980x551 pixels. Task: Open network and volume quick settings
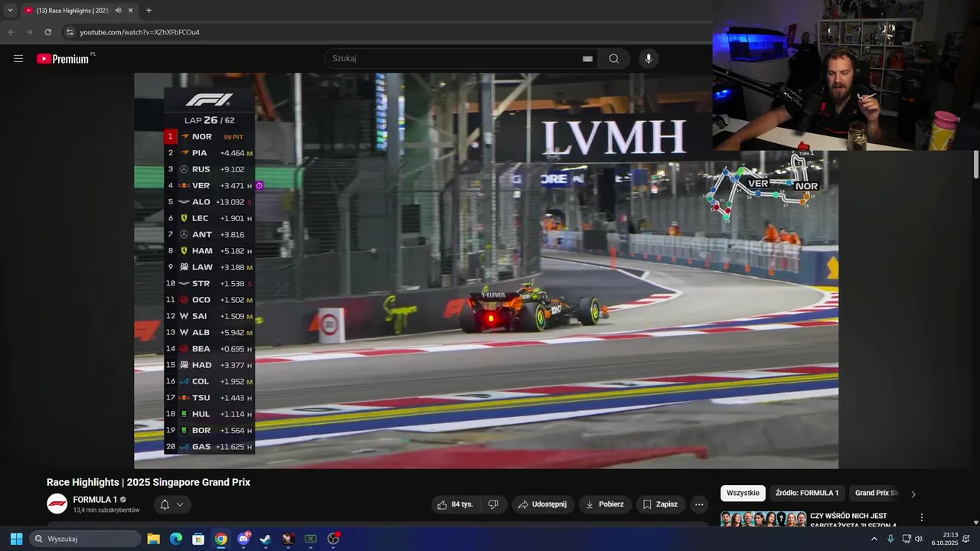click(x=913, y=539)
